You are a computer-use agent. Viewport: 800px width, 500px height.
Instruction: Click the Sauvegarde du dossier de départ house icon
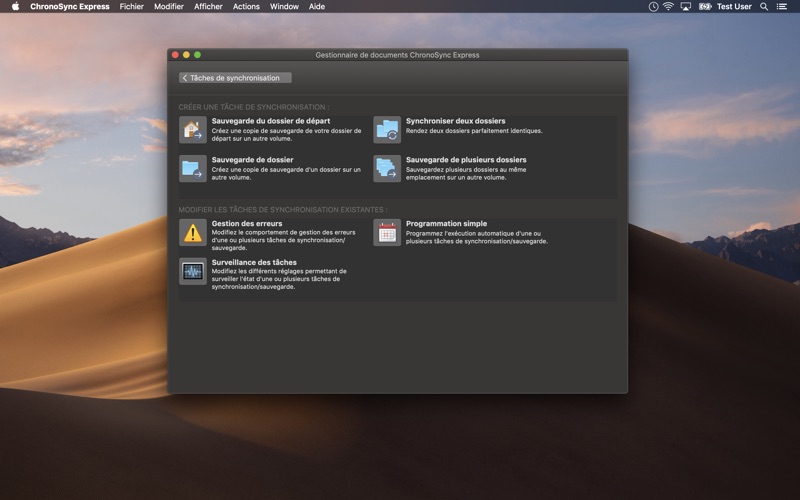[x=193, y=130]
